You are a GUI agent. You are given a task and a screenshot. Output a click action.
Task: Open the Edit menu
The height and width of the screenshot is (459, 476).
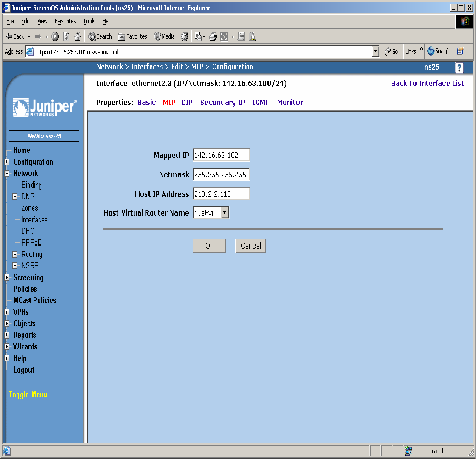(25, 21)
